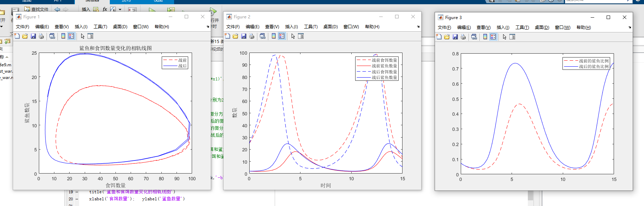Open file icon in Figure 3 toolbar
Image resolution: width=644 pixels, height=206 pixels.
coord(447,37)
